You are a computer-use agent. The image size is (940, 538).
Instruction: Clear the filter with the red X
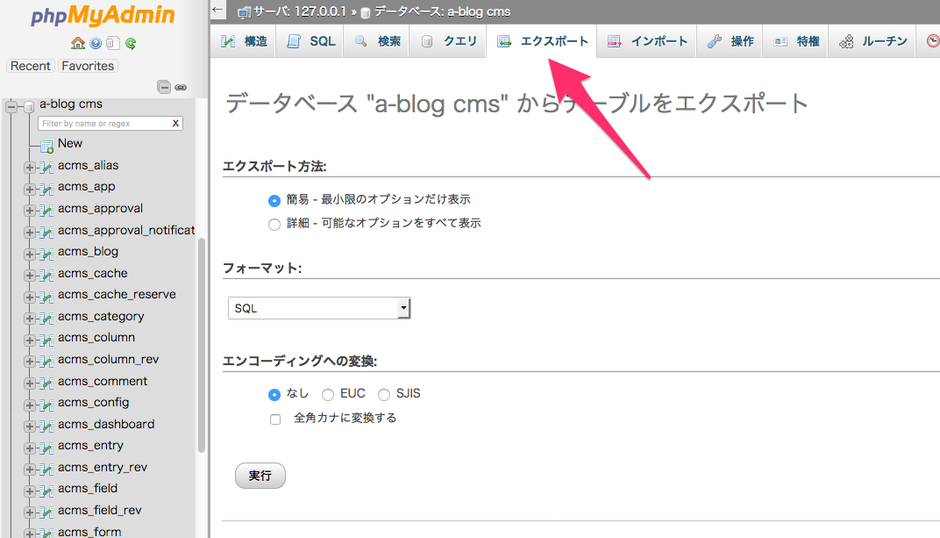click(x=176, y=124)
